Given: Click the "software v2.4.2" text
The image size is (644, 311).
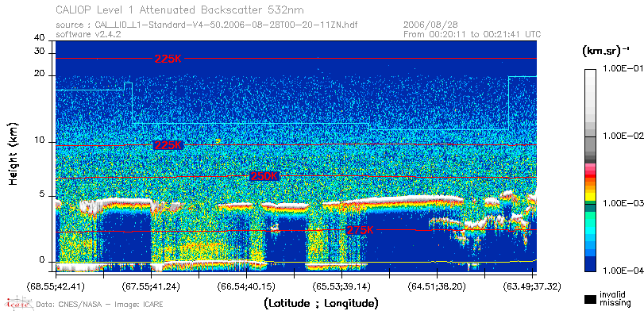Looking at the screenshot, I should coord(88,34).
